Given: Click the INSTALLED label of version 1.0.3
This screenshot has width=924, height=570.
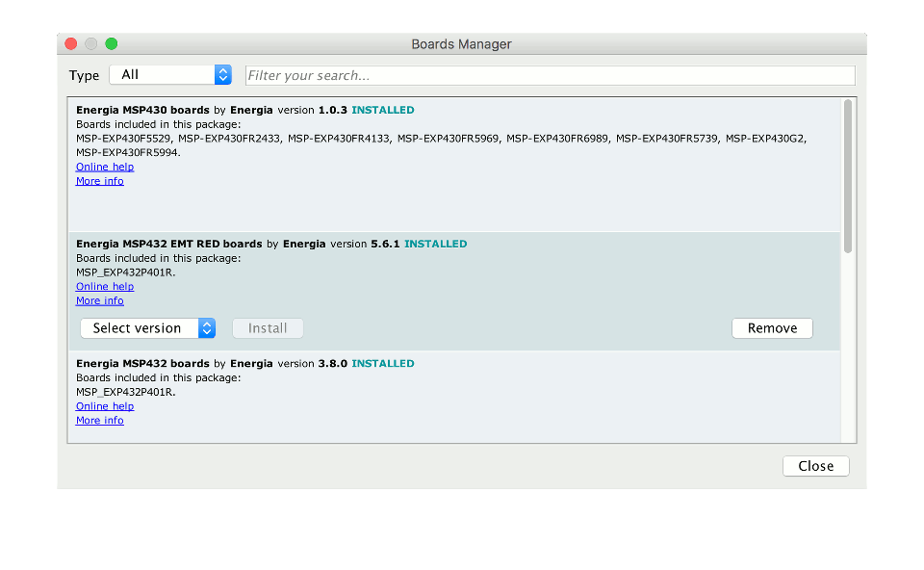Looking at the screenshot, I should tap(383, 110).
